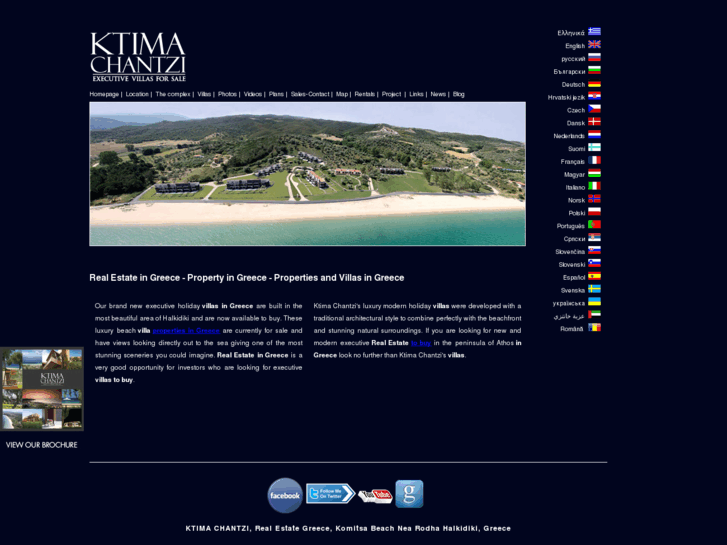Click the Swedish flag beside Svenska
The height and width of the screenshot is (545, 727).
click(594, 289)
